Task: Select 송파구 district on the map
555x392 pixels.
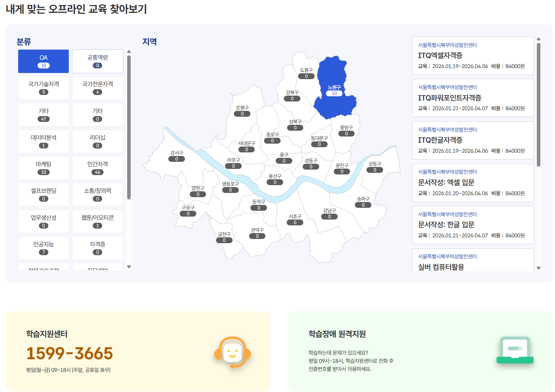Action: pyautogui.click(x=363, y=202)
